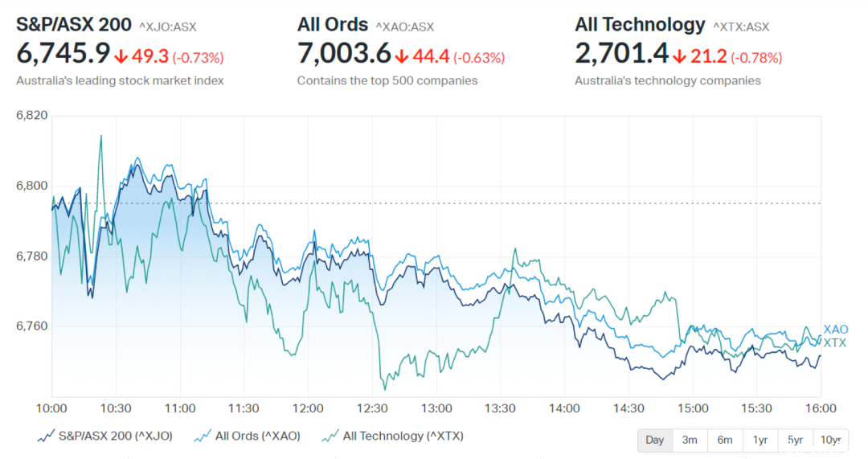Click the red down arrow beside 21.2
868x459 pixels.
[x=679, y=56]
